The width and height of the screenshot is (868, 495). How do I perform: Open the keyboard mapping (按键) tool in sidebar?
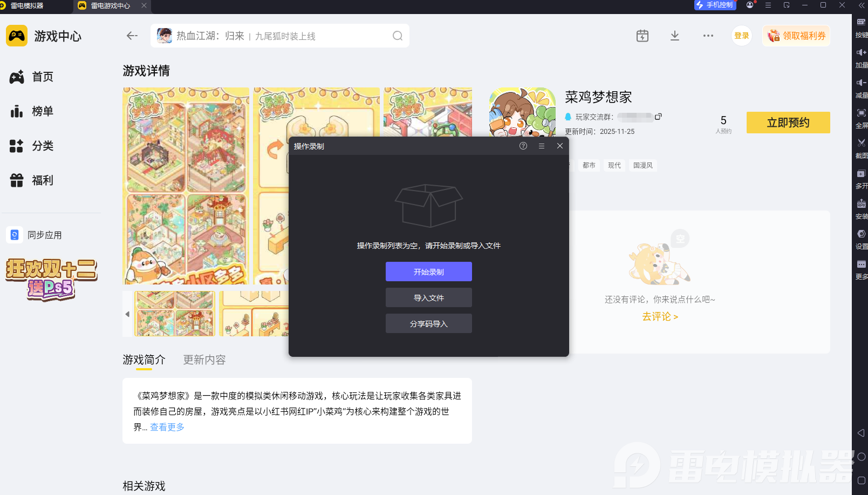point(861,22)
